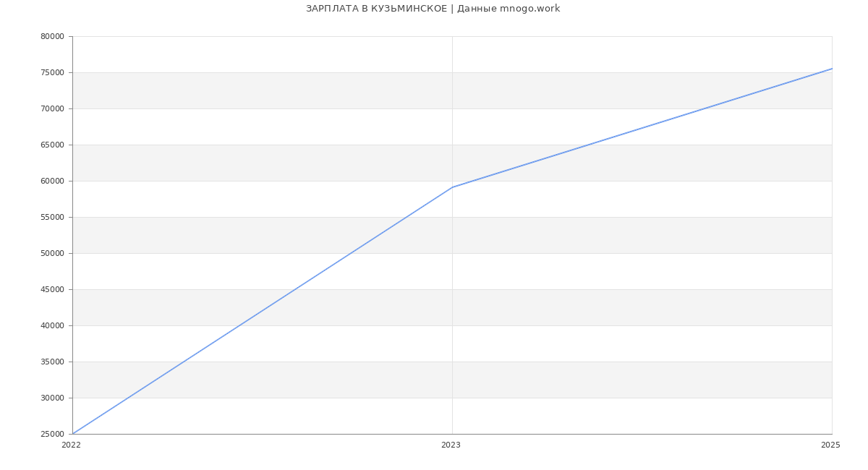Click the 60000 y-axis label
The height and width of the screenshot is (470, 868).
(x=52, y=181)
